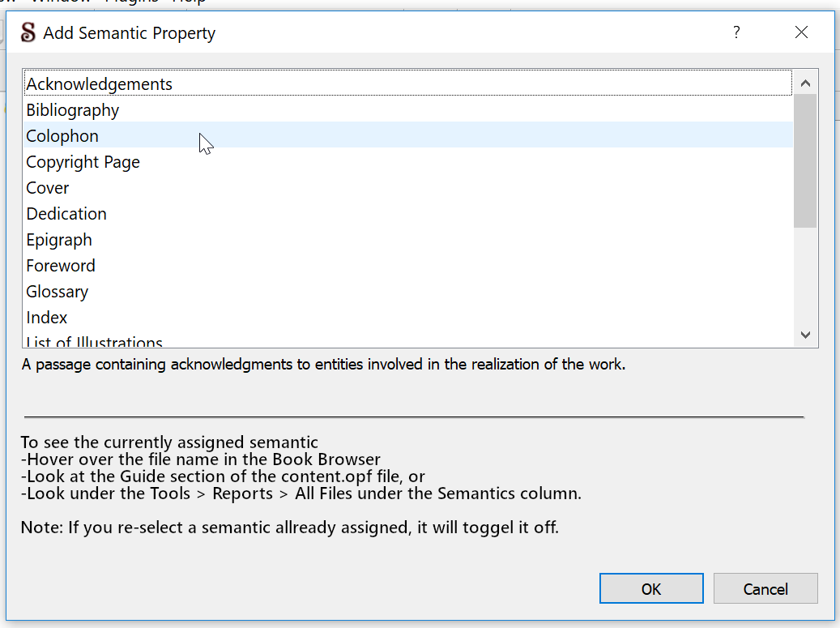The image size is (840, 628).
Task: Pick Glossary semantic property
Action: click(58, 292)
